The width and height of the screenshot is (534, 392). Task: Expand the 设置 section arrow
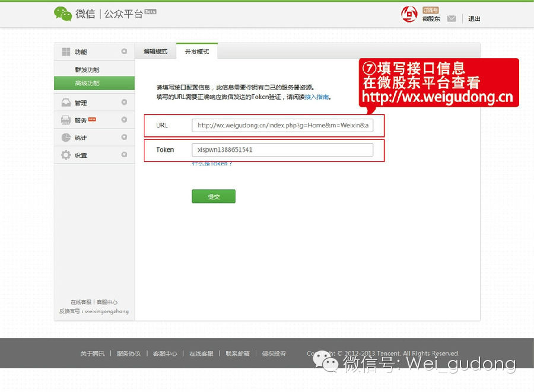124,154
